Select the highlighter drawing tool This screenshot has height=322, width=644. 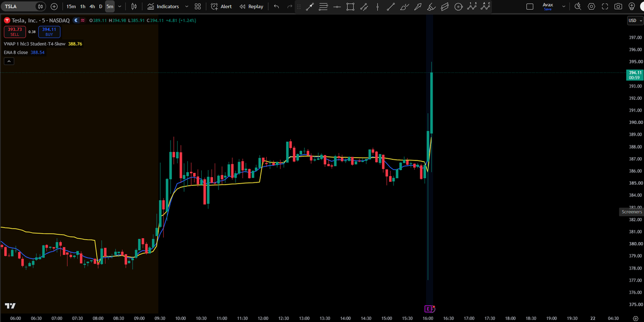coord(431,6)
